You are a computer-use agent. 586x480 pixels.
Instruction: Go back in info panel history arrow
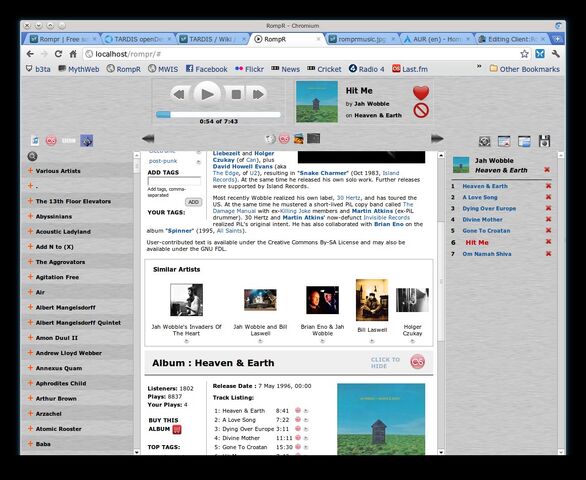pyautogui.click(x=148, y=139)
